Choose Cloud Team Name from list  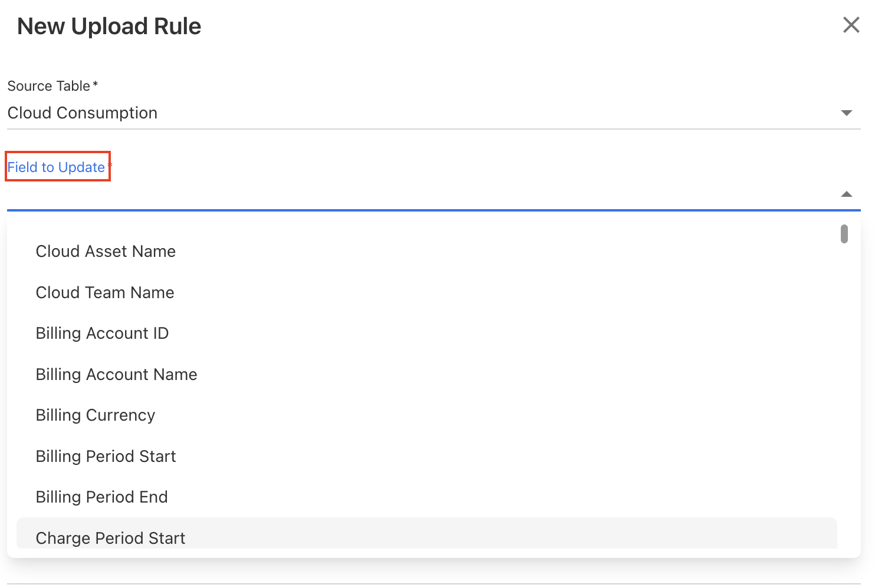pos(105,293)
